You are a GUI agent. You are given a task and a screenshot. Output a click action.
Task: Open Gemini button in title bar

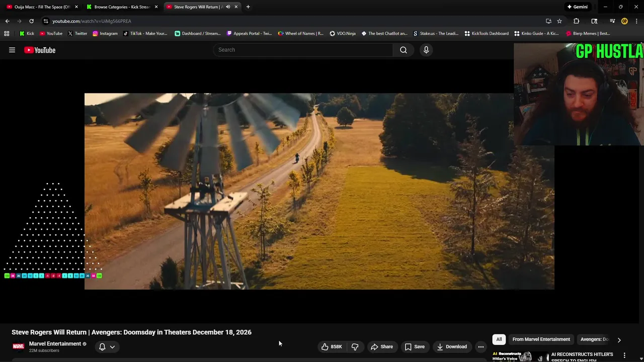point(577,7)
